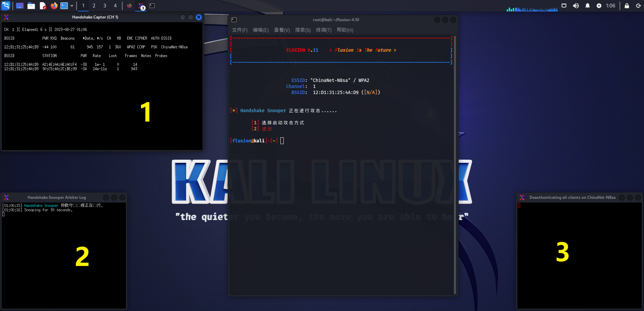Image resolution: width=644 pixels, height=311 pixels.
Task: Click the X icon of Arbiter Log window
Action: point(6,197)
